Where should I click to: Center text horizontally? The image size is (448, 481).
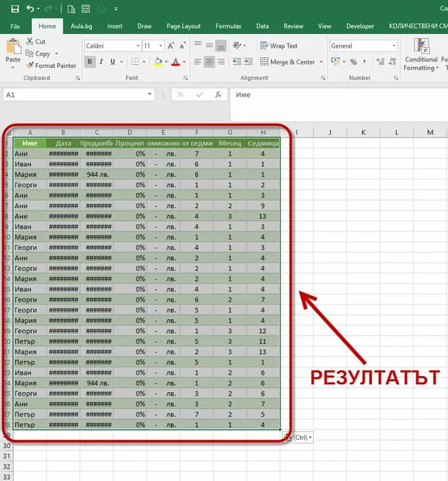pyautogui.click(x=210, y=61)
